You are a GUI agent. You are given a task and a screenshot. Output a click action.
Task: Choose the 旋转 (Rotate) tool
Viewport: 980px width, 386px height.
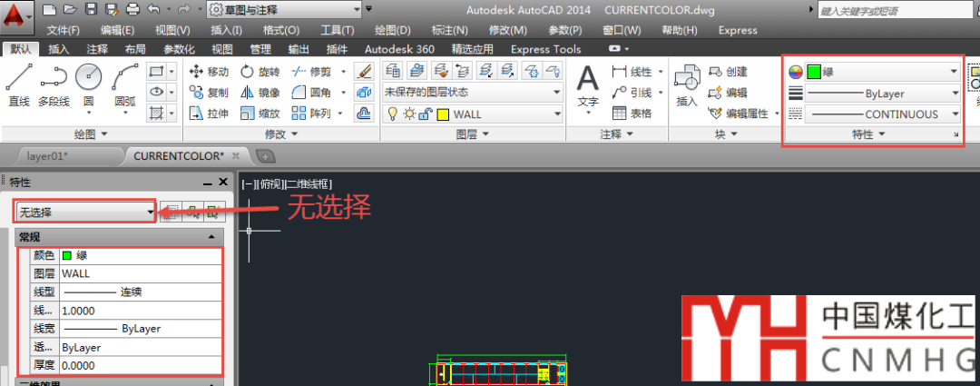(248, 71)
